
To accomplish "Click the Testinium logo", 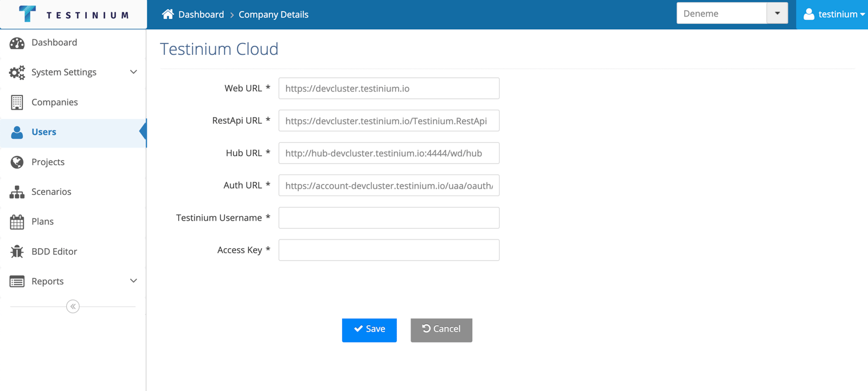I will point(74,14).
